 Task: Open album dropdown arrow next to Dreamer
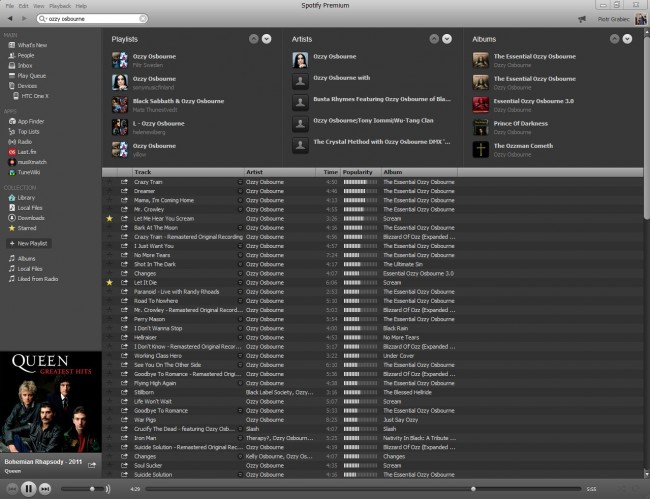coord(240,191)
